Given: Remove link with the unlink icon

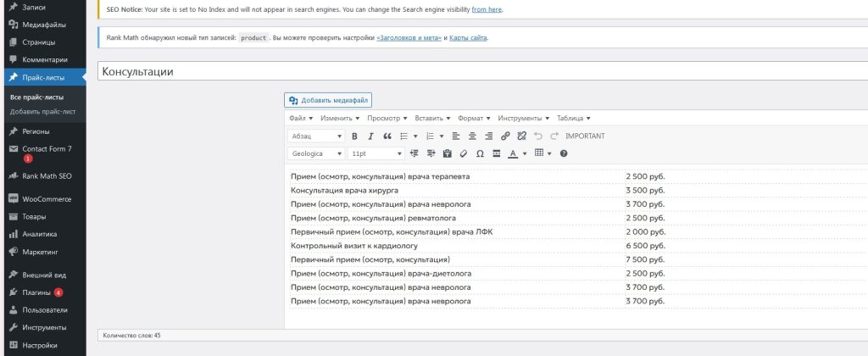Looking at the screenshot, I should click(521, 136).
